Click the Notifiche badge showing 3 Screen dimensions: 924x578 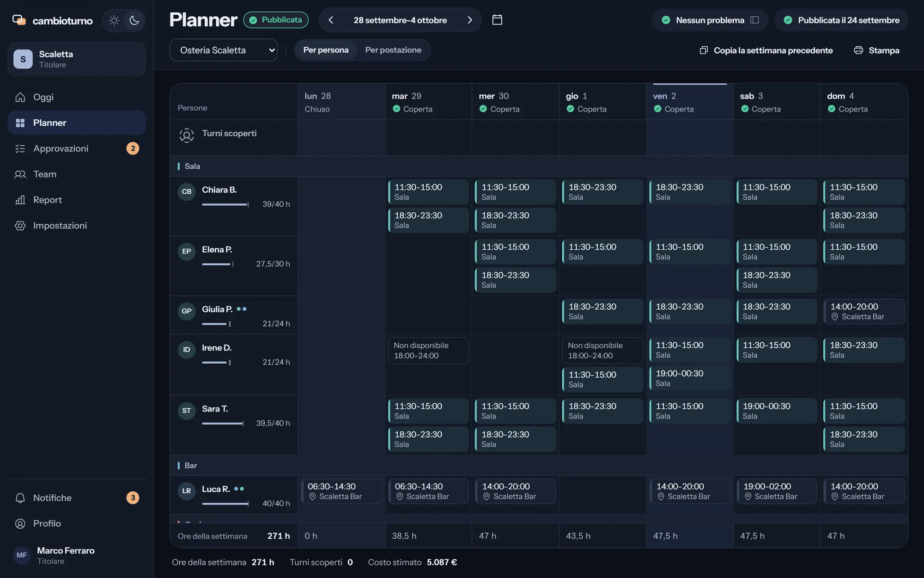click(x=133, y=498)
